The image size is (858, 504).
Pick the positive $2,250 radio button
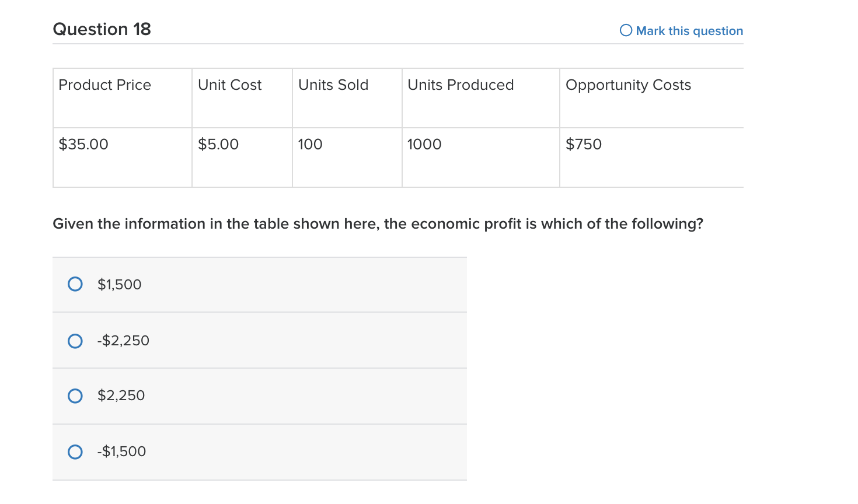coord(75,396)
